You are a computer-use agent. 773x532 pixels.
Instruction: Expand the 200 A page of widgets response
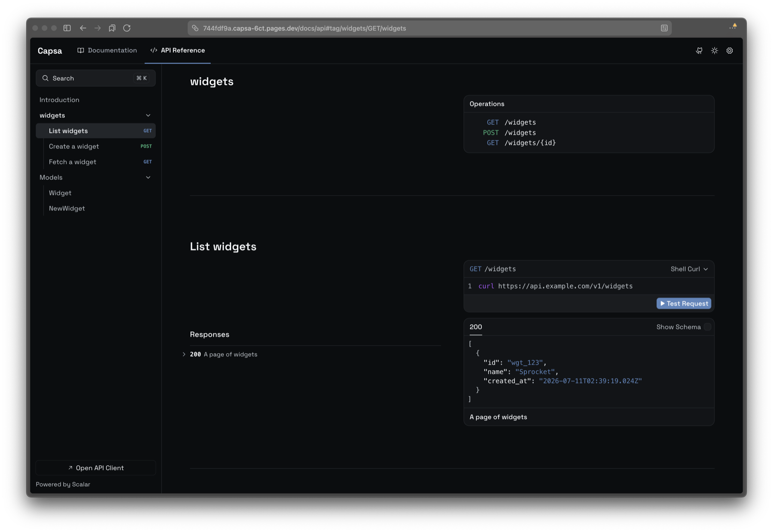220,354
